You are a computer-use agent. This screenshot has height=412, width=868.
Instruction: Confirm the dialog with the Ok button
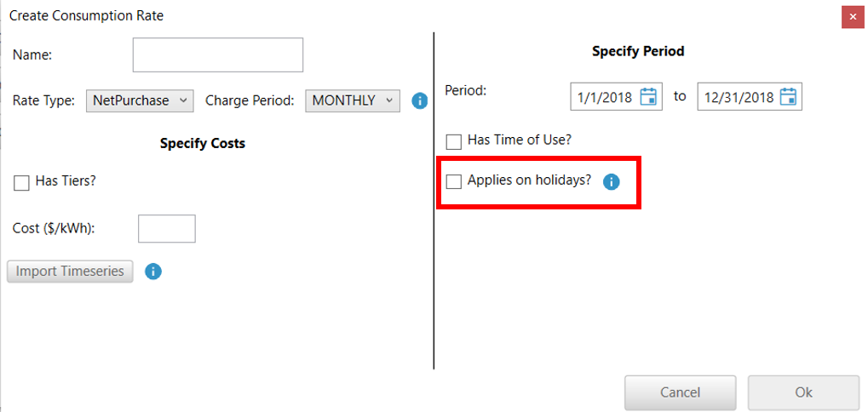pos(803,392)
